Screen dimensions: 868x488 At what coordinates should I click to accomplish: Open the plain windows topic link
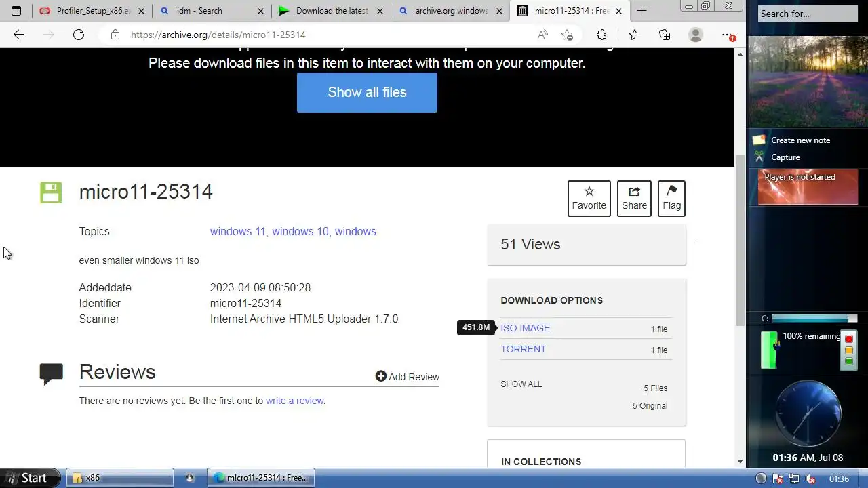tap(355, 232)
